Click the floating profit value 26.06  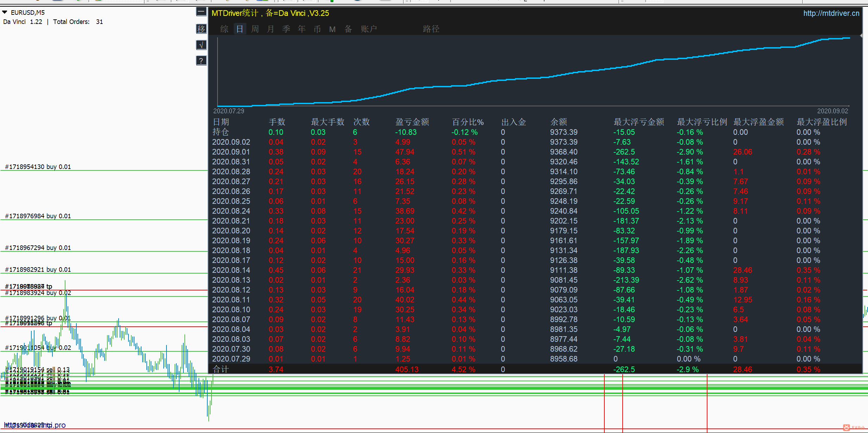tap(743, 152)
